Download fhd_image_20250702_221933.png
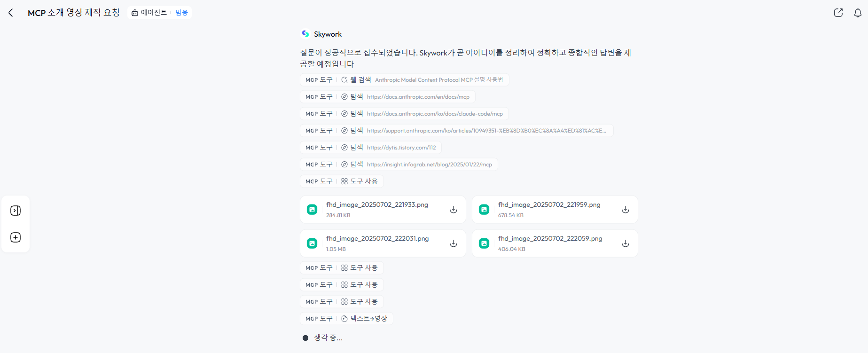 (x=454, y=210)
